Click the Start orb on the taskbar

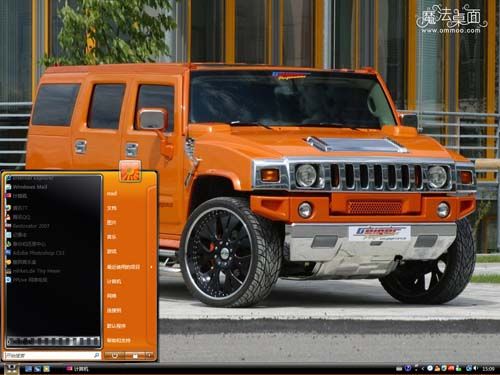click(11, 368)
